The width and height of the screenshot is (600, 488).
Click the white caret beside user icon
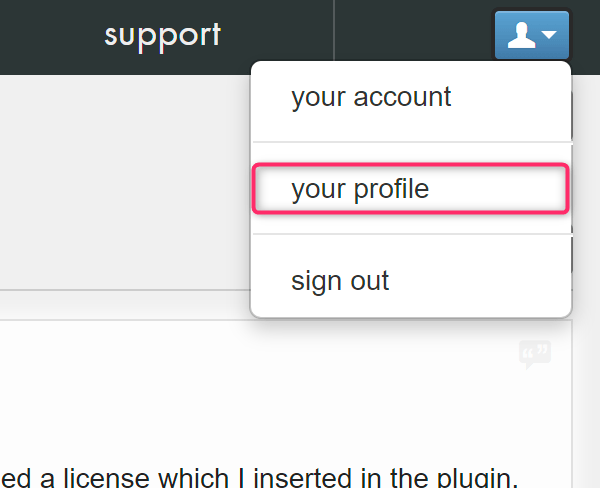point(549,35)
